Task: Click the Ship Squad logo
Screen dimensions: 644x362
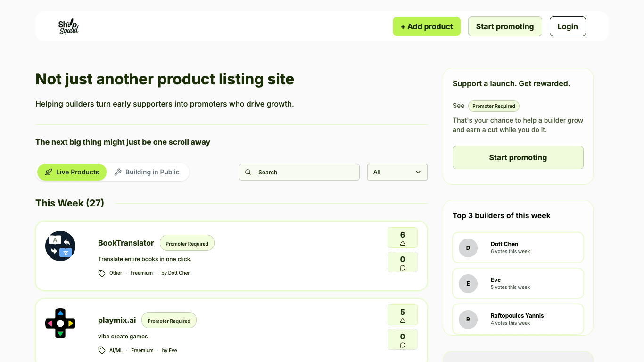Action: [68, 27]
